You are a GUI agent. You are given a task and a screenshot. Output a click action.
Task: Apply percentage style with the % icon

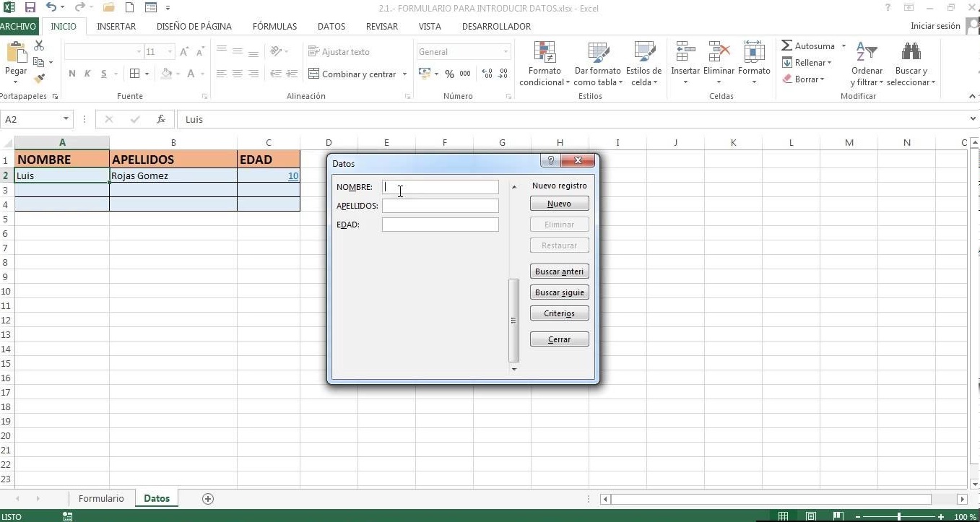(448, 74)
